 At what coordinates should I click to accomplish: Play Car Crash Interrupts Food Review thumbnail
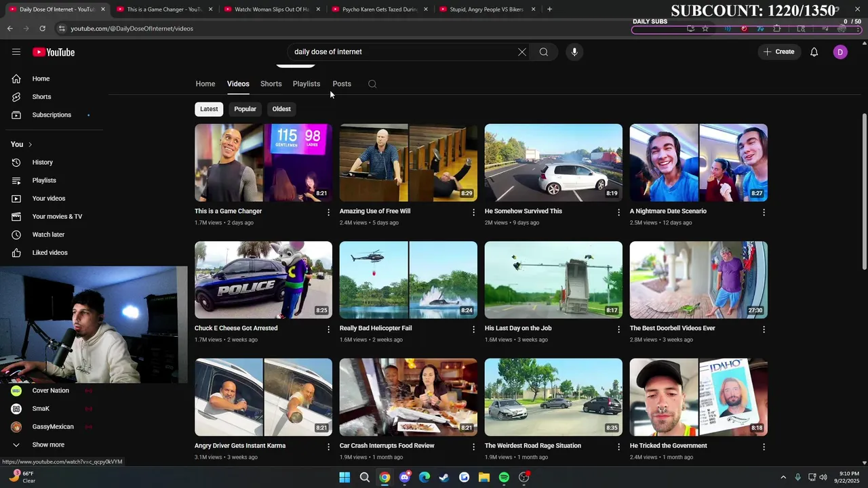[408, 397]
